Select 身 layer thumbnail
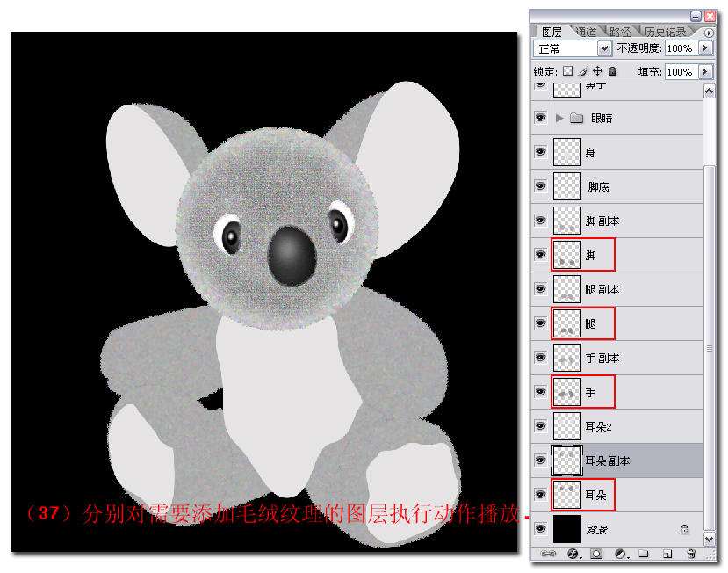Image resolution: width=728 pixels, height=573 pixels. pyautogui.click(x=567, y=152)
